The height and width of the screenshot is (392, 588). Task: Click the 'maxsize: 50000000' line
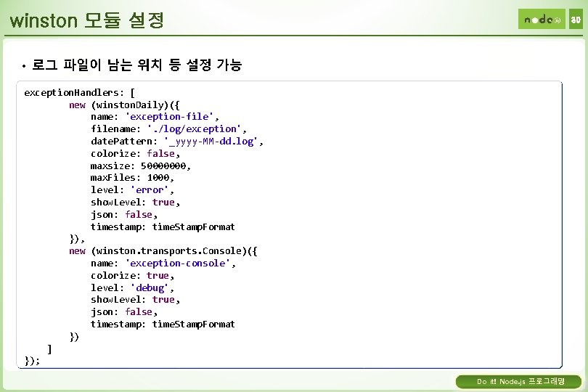[141, 166]
